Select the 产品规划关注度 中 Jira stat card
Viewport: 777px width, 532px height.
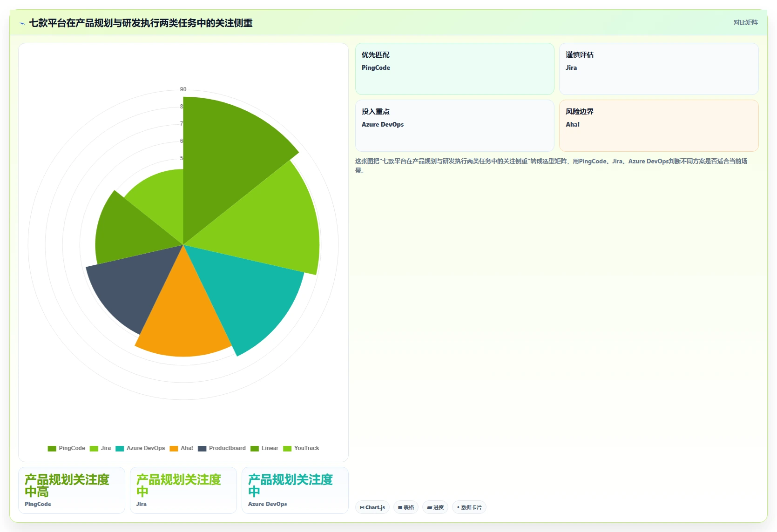point(183,490)
